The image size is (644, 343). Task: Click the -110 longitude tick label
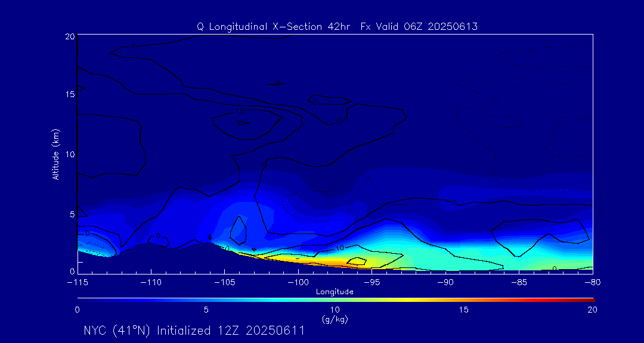151,283
